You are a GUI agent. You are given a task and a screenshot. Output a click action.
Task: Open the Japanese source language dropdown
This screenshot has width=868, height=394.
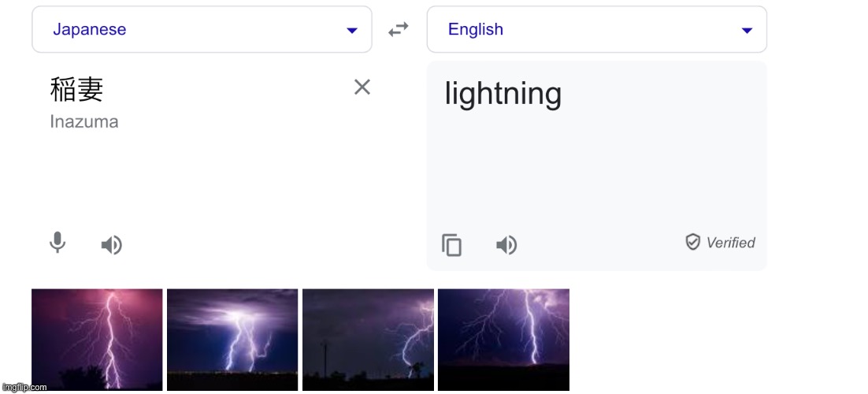point(202,29)
